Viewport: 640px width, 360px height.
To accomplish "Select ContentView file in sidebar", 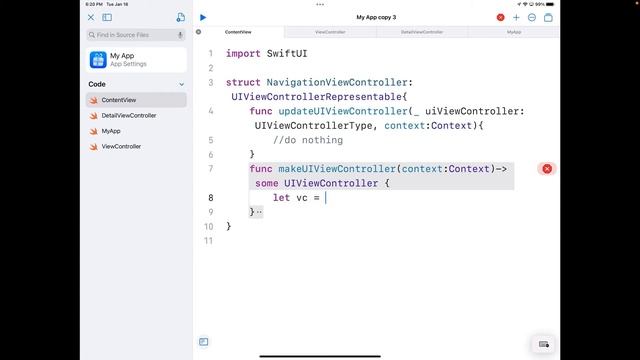I will [x=136, y=100].
